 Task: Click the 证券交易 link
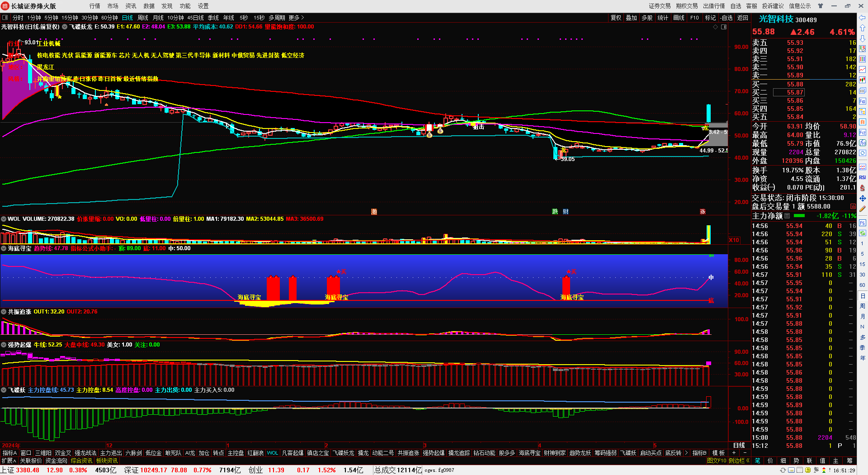(660, 6)
